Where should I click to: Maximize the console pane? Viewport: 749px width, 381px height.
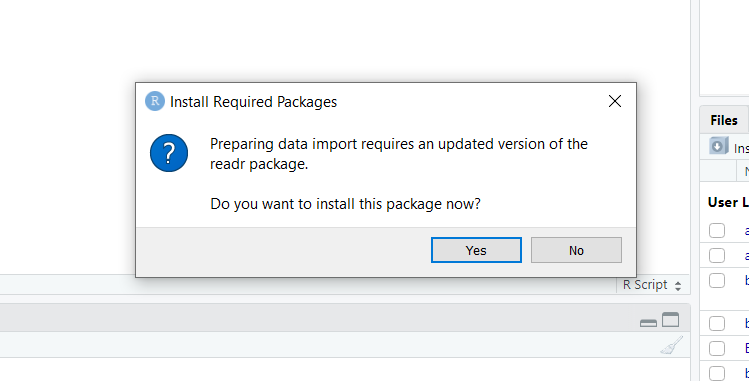670,320
